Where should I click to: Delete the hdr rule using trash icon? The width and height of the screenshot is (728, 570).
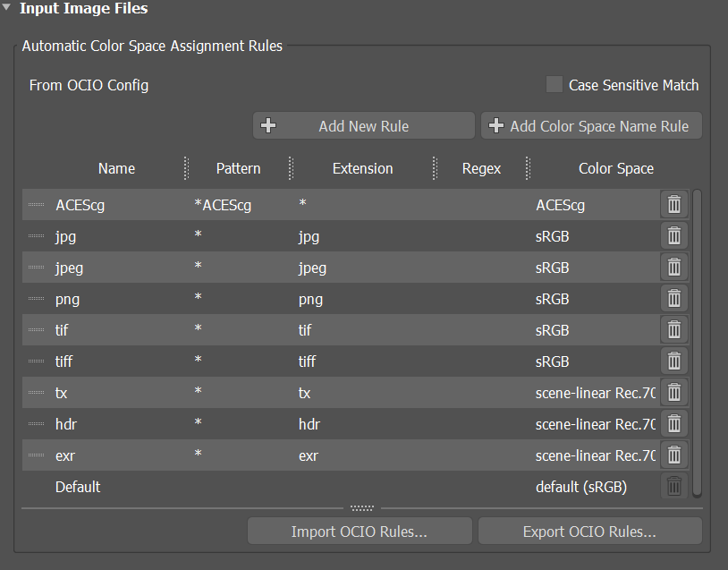(674, 424)
